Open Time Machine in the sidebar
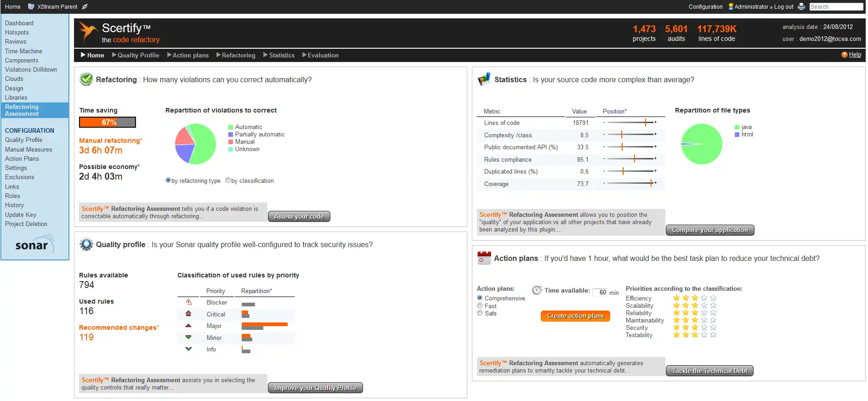Image resolution: width=868 pixels, height=401 pixels. click(23, 51)
